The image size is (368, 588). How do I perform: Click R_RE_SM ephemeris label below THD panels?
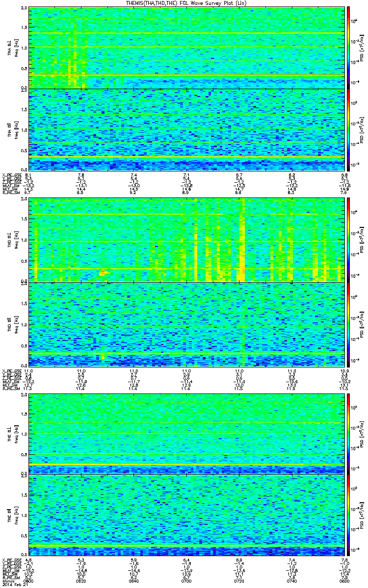click(x=10, y=389)
